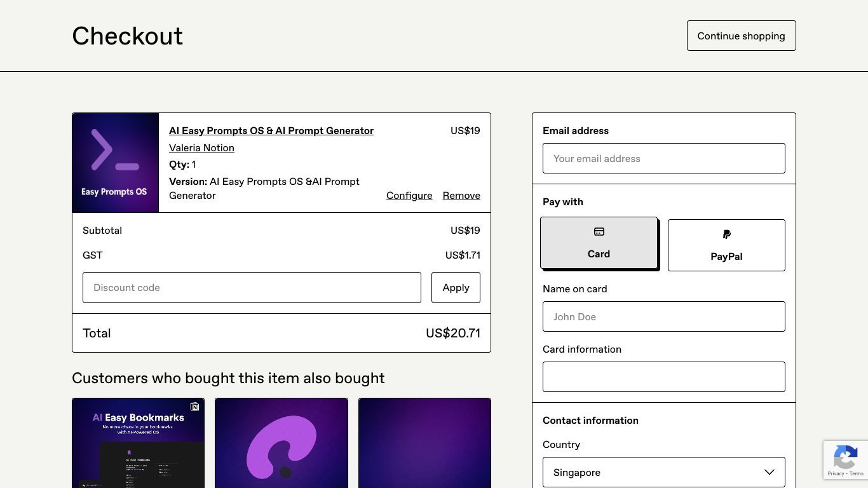Image resolution: width=868 pixels, height=488 pixels.
Task: Click the Notion icon on Easy Bookmarks card
Action: (195, 407)
